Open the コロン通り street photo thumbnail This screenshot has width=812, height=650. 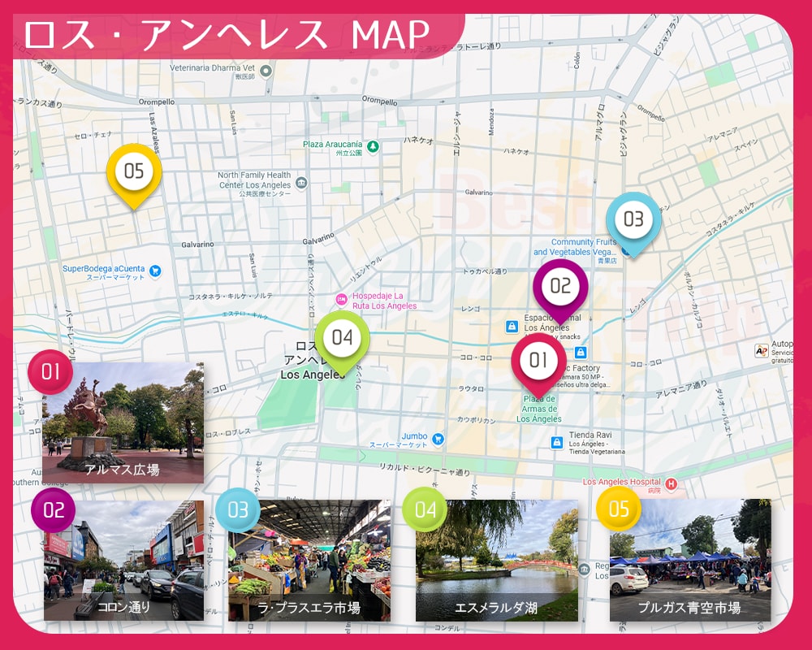pos(123,561)
